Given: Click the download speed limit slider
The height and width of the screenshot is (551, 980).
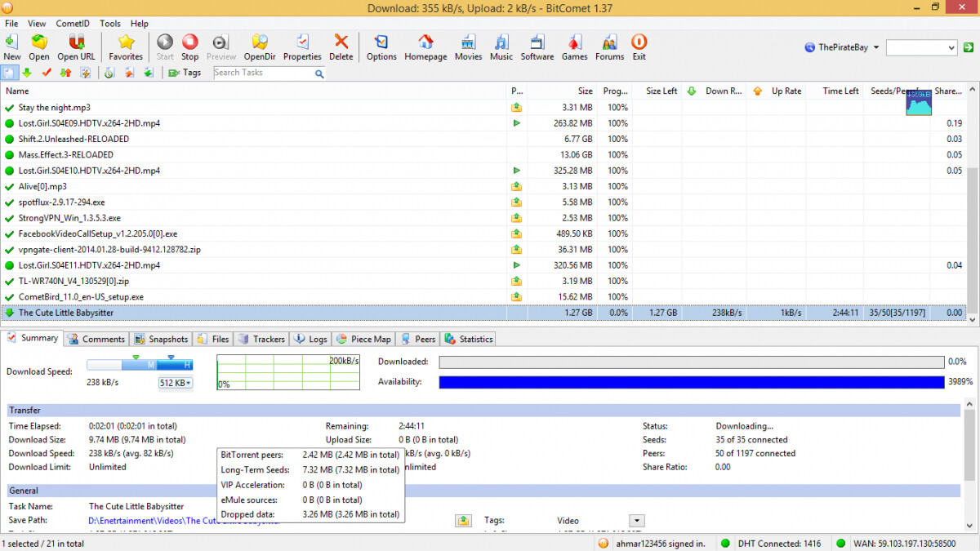Looking at the screenshot, I should pyautogui.click(x=139, y=365).
